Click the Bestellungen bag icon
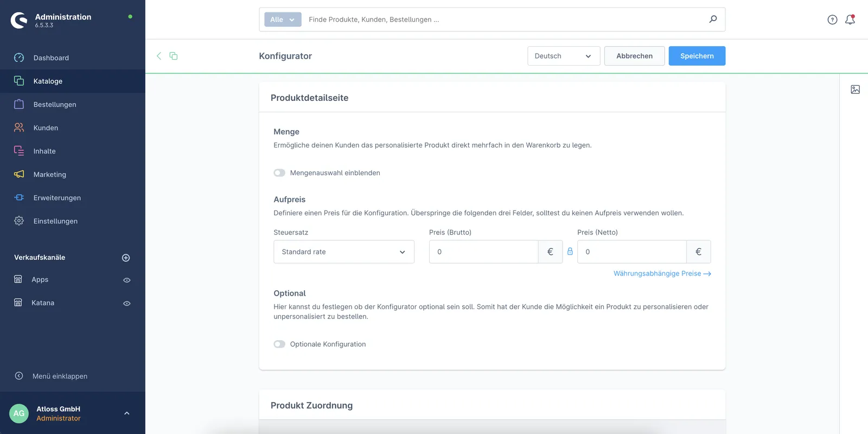 [x=19, y=104]
